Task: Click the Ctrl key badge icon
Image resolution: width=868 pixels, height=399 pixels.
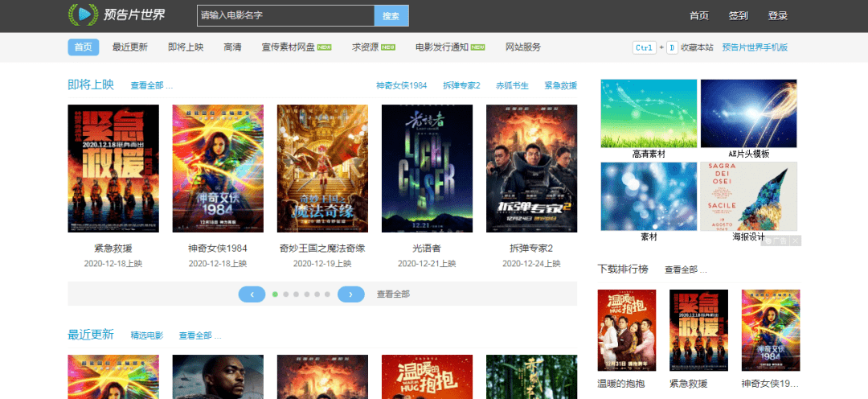Action: point(645,47)
